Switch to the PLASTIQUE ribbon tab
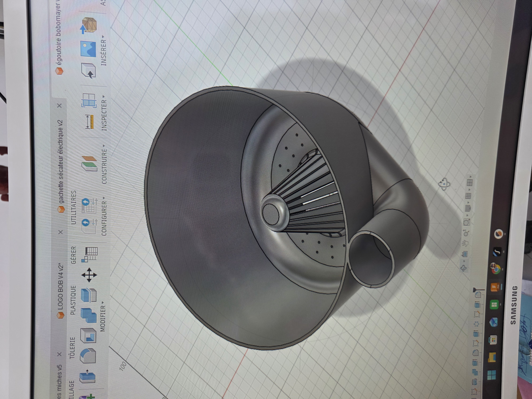532x399 pixels. click(x=73, y=300)
